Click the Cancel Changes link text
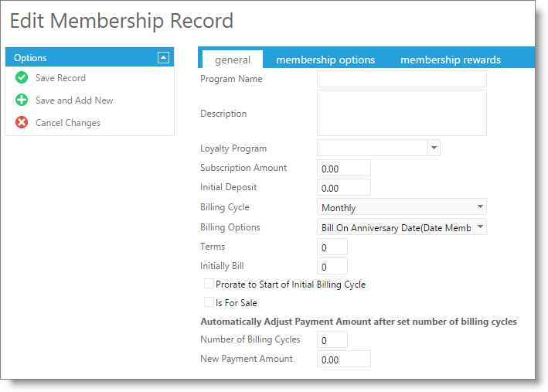Image resolution: width=548 pixels, height=392 pixels. 68,123
